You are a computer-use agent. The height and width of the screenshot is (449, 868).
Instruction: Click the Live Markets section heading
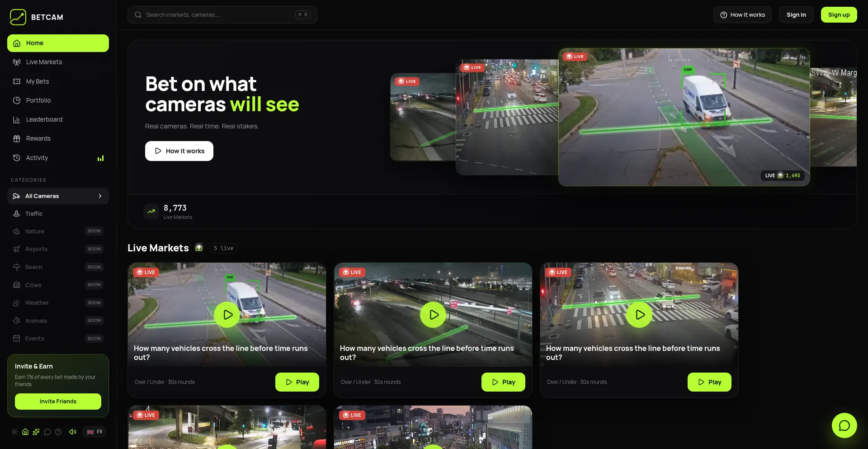pyautogui.click(x=158, y=248)
